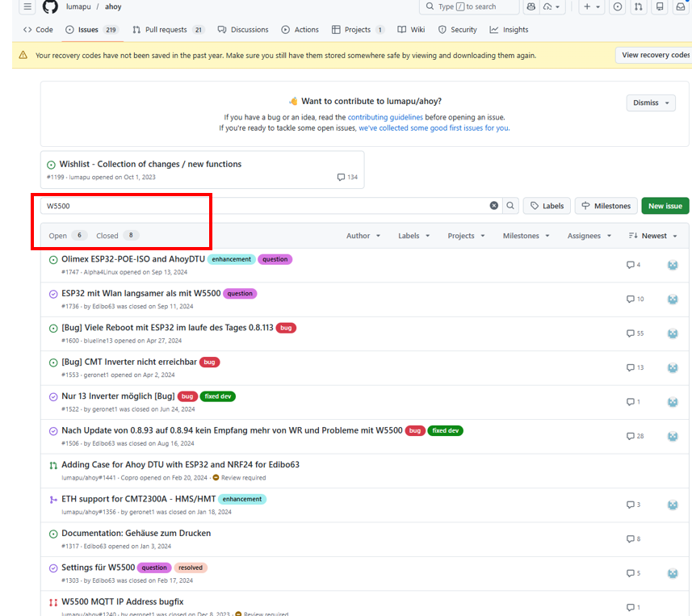Open the Copilot icon in the header
The width and height of the screenshot is (692, 616).
[531, 6]
